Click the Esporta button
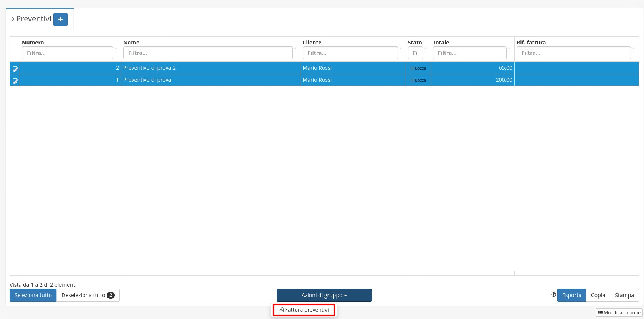Viewport: 644px width, 319px height. click(571, 295)
